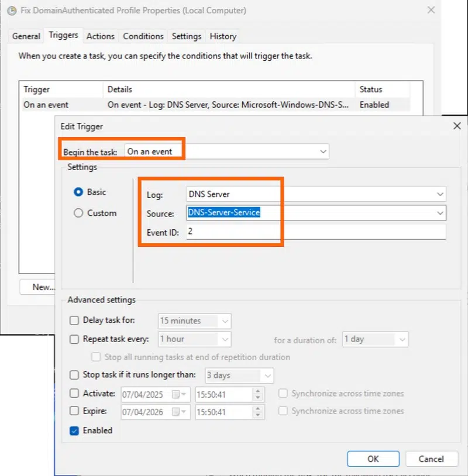Enable the Delay task for checkbox

tap(74, 320)
